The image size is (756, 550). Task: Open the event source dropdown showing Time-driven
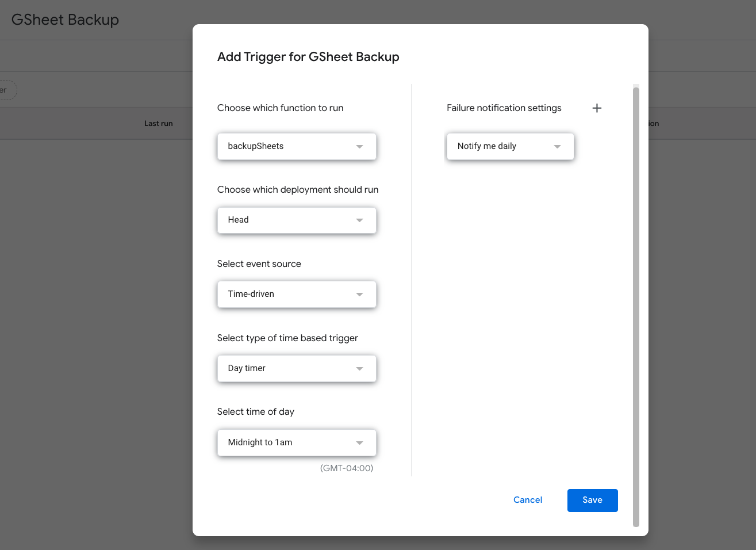[287, 294]
